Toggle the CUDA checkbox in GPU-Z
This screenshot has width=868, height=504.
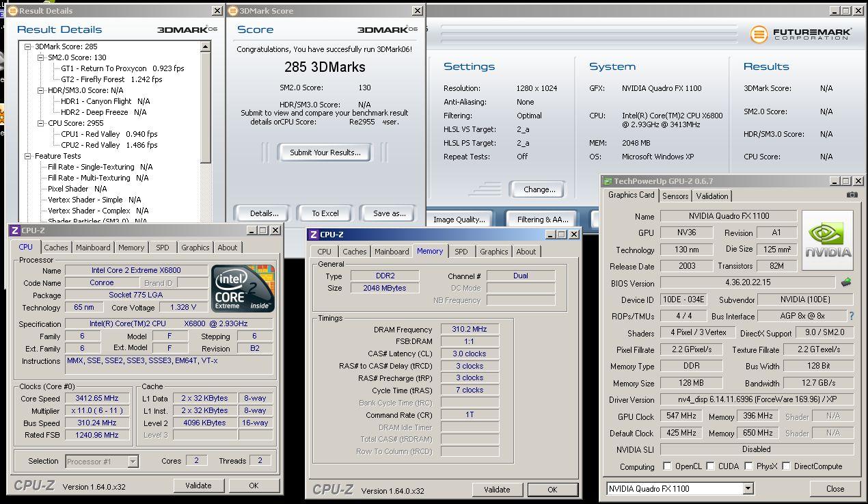tap(711, 466)
